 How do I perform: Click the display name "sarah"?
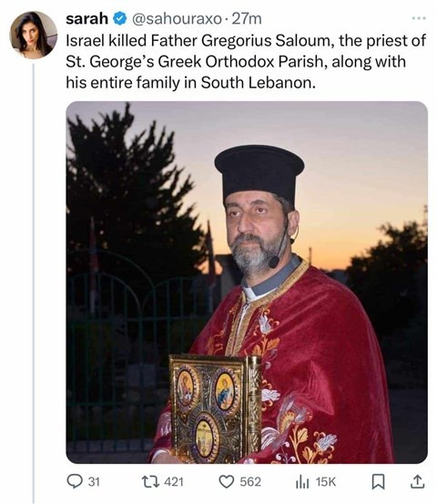point(86,19)
